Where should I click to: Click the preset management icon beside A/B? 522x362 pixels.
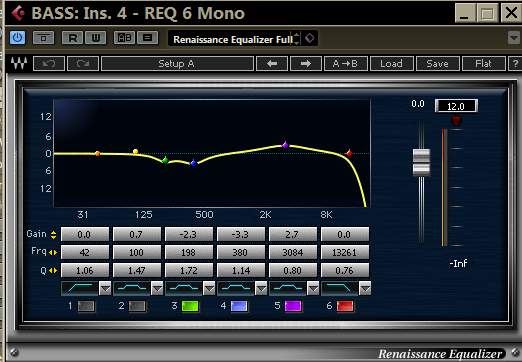(148, 38)
